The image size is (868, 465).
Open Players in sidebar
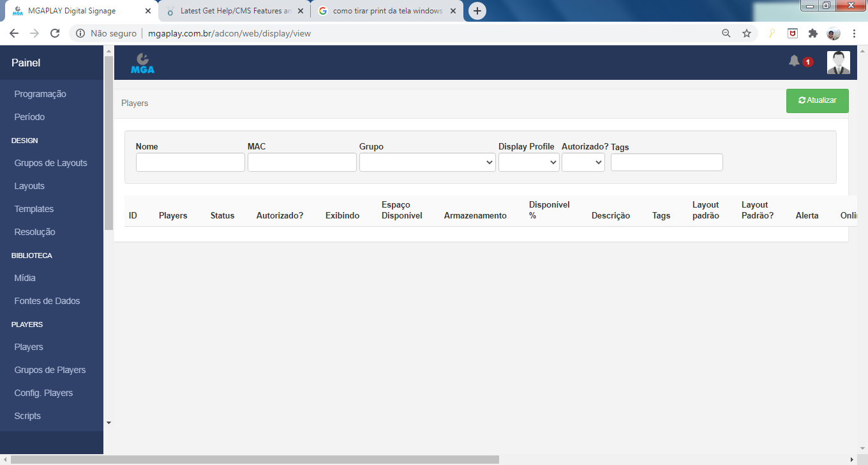(x=29, y=347)
